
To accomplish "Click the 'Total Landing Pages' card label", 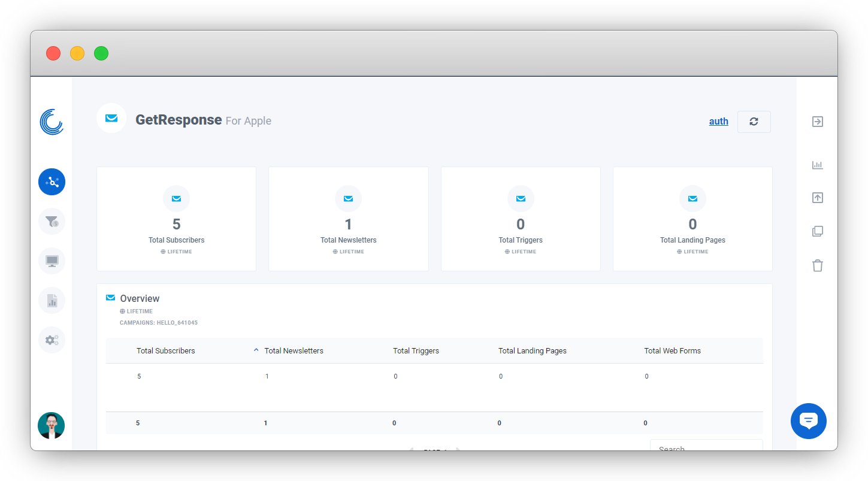I will (692, 240).
